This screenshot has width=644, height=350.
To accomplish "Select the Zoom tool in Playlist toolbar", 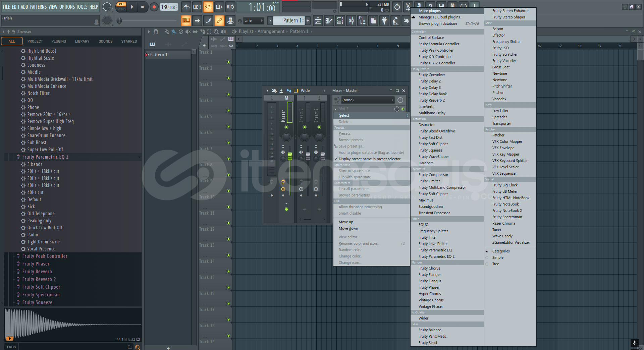I will 216,32.
